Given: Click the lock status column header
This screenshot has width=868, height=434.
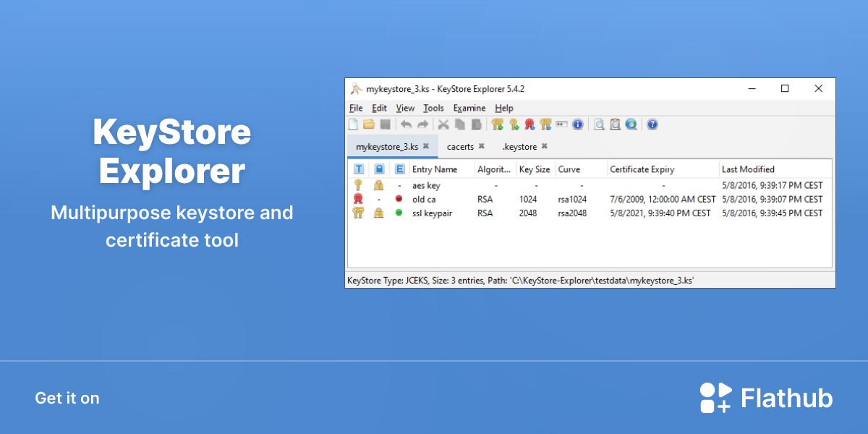Looking at the screenshot, I should (379, 169).
